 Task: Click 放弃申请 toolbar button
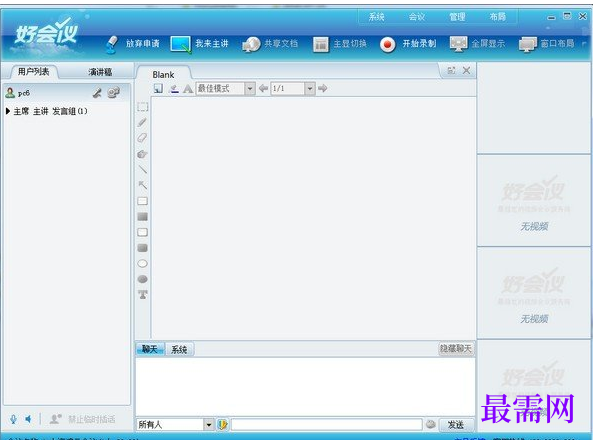(132, 44)
